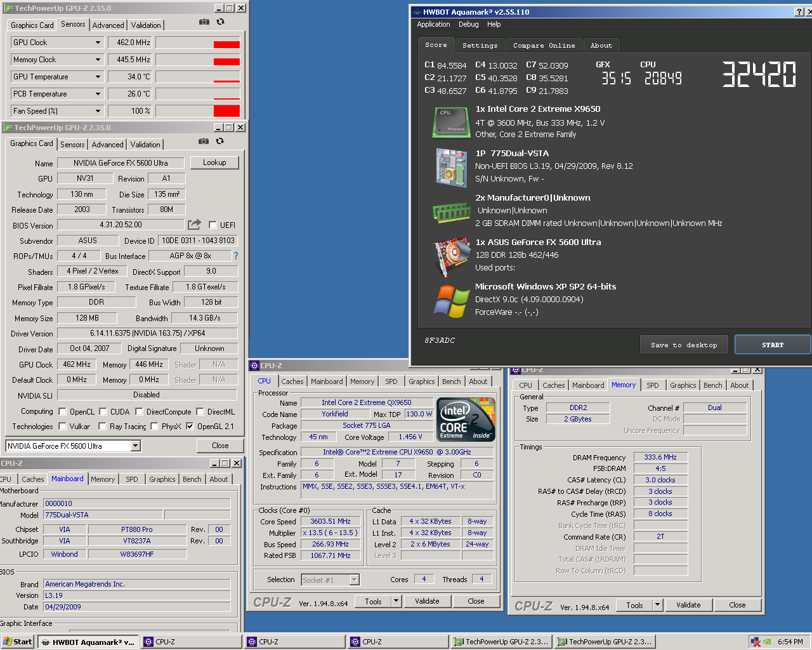The height and width of the screenshot is (650, 812).
Task: Expand Tools dropdown arrow in CPU-Z CPU window
Action: tap(396, 600)
